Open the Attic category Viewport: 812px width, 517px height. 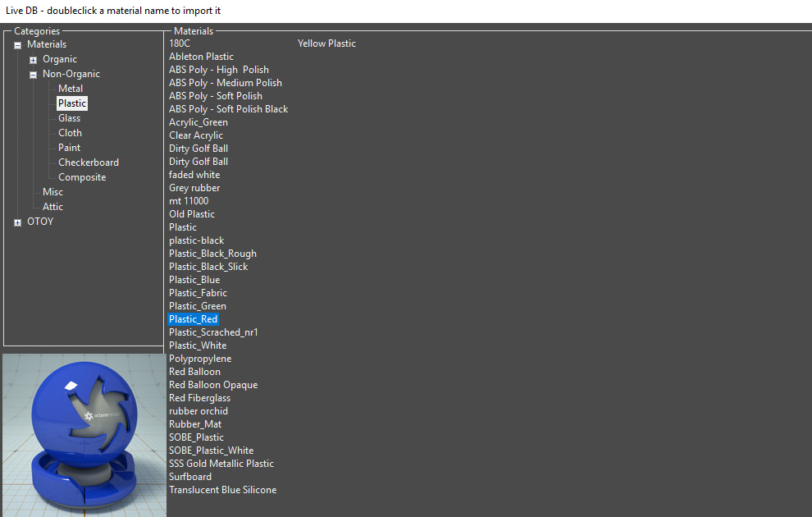point(52,207)
